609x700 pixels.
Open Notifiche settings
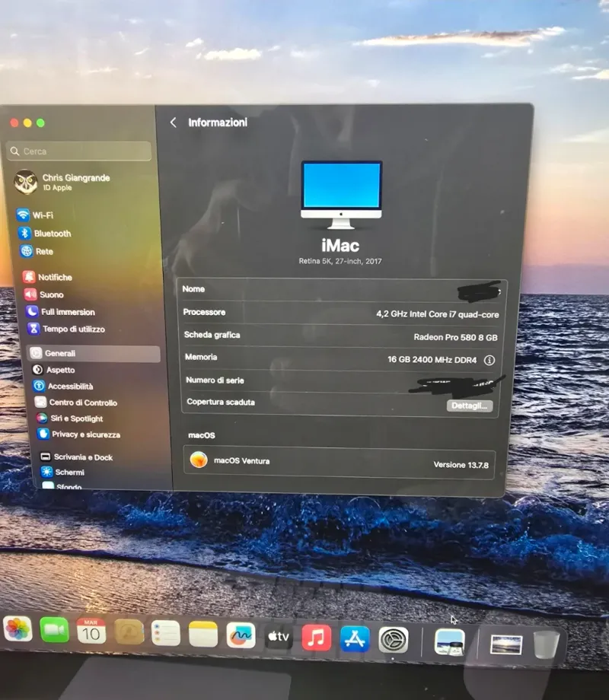pyautogui.click(x=48, y=277)
